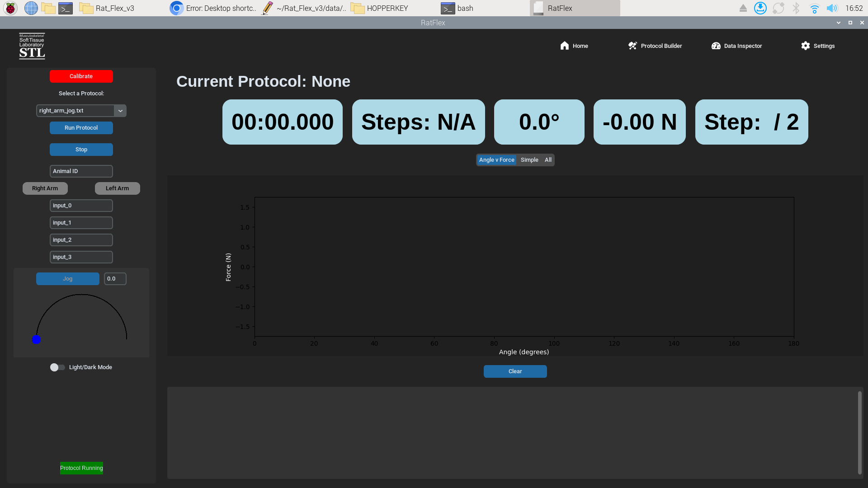
Task: Toggle Light/Dark Mode switch
Action: pos(57,367)
